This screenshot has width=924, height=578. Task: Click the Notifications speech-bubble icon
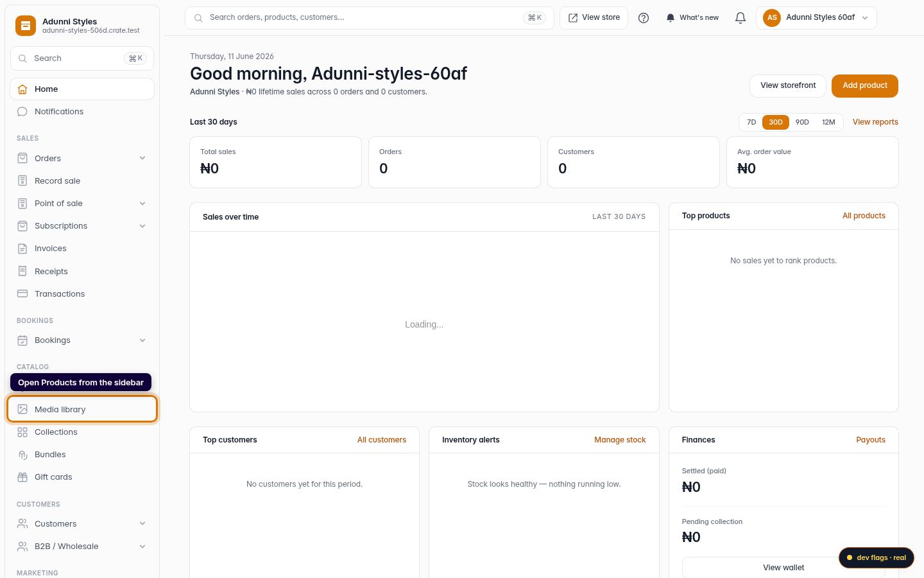pos(22,112)
